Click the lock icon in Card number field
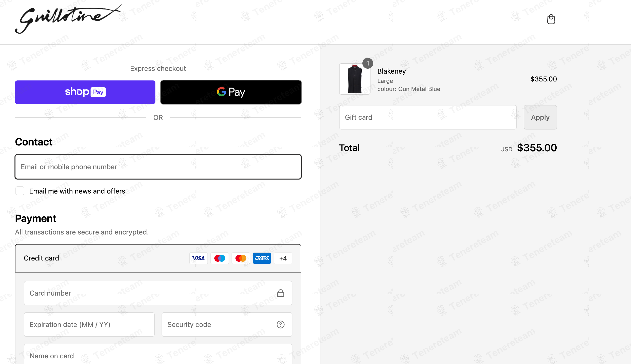The width and height of the screenshot is (631, 364). 280,293
